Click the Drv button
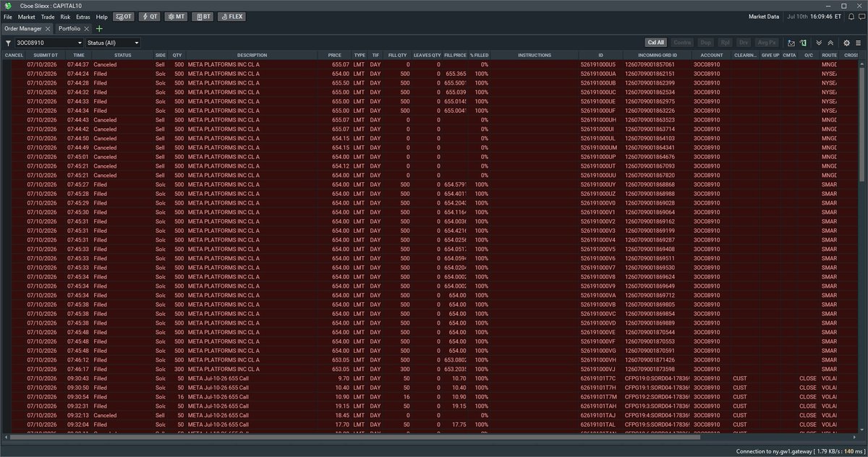 click(x=744, y=43)
